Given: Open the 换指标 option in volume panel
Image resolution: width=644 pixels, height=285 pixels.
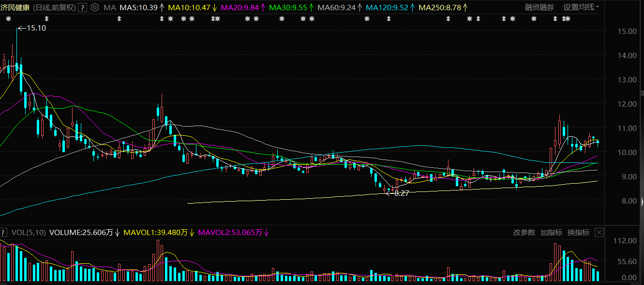Looking at the screenshot, I should click(579, 233).
